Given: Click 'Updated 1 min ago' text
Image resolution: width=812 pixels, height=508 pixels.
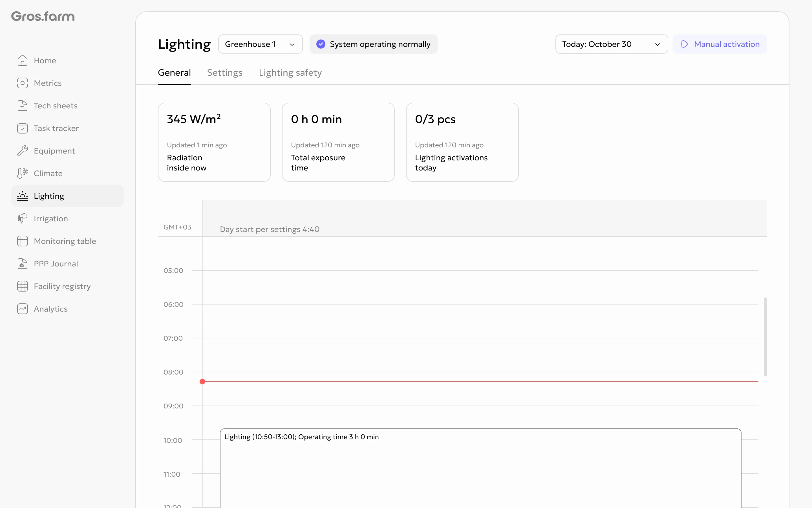Looking at the screenshot, I should tap(197, 145).
